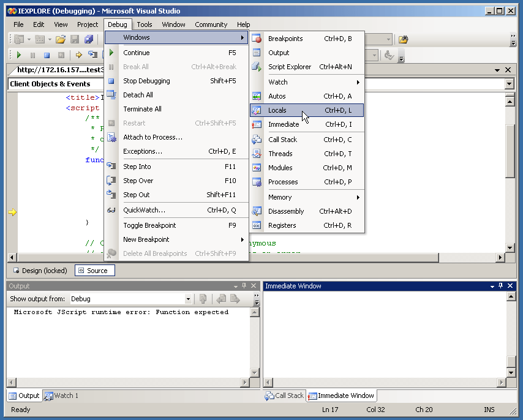
Task: Switch to the Immediate Window bottom tab
Action: tap(341, 396)
